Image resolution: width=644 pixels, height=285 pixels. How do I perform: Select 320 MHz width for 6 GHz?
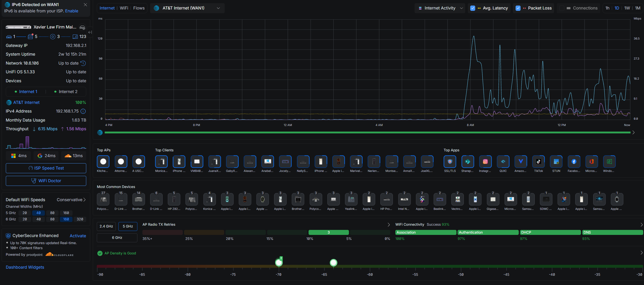click(x=80, y=219)
